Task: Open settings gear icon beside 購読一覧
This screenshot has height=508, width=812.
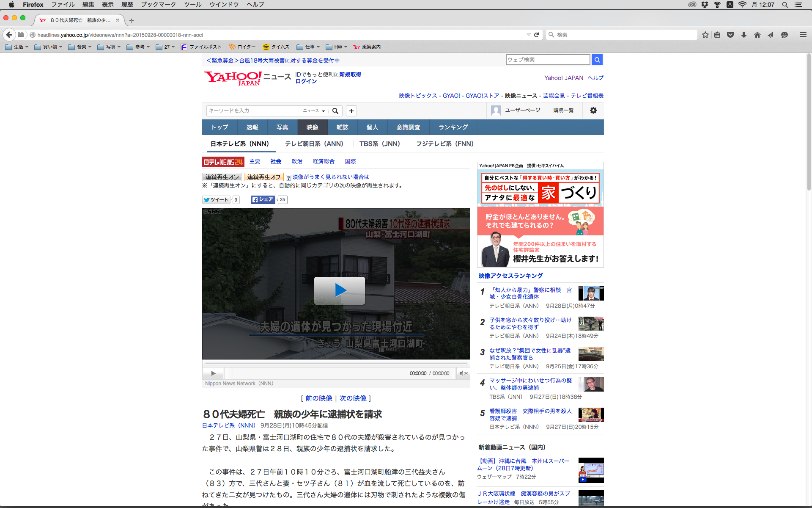Action: pos(593,110)
